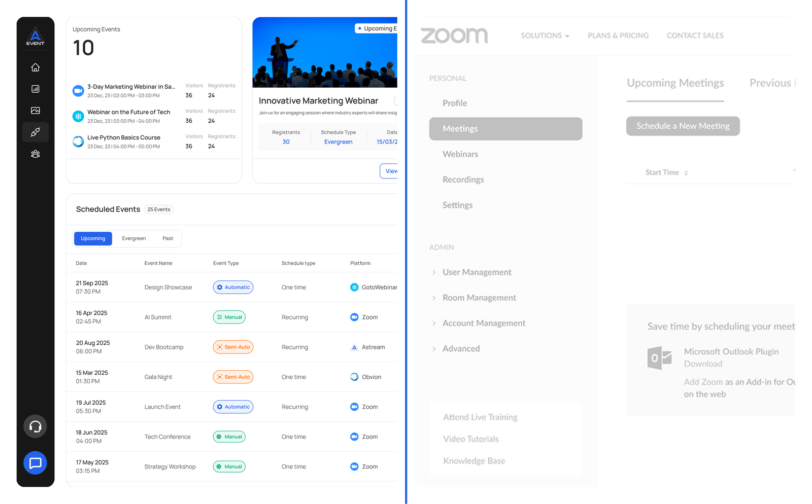Click the View button on webinar card

coord(389,171)
